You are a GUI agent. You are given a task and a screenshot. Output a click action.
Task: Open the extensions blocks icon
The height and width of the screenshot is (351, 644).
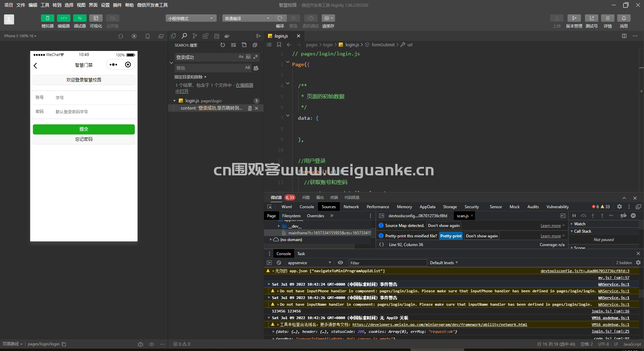(206, 36)
